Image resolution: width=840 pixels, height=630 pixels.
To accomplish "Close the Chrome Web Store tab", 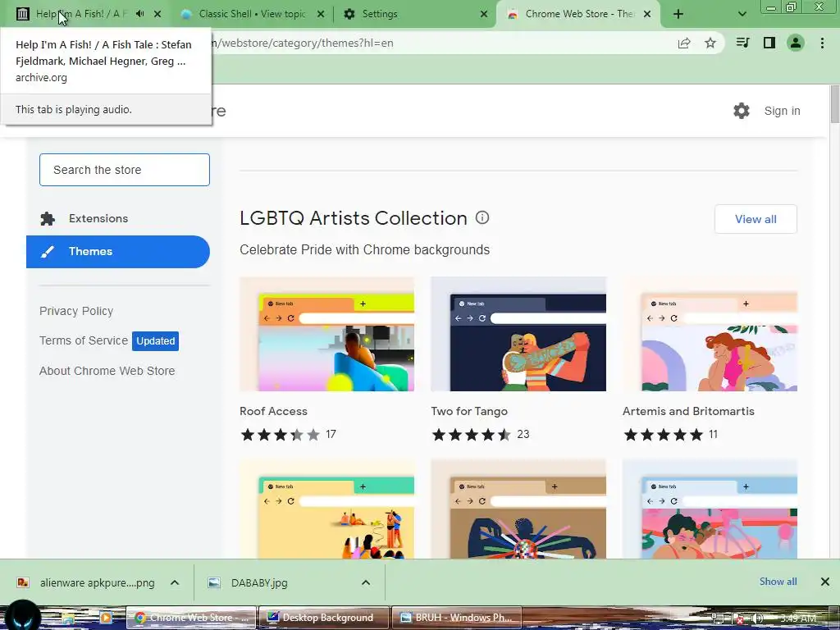I will 647,14.
